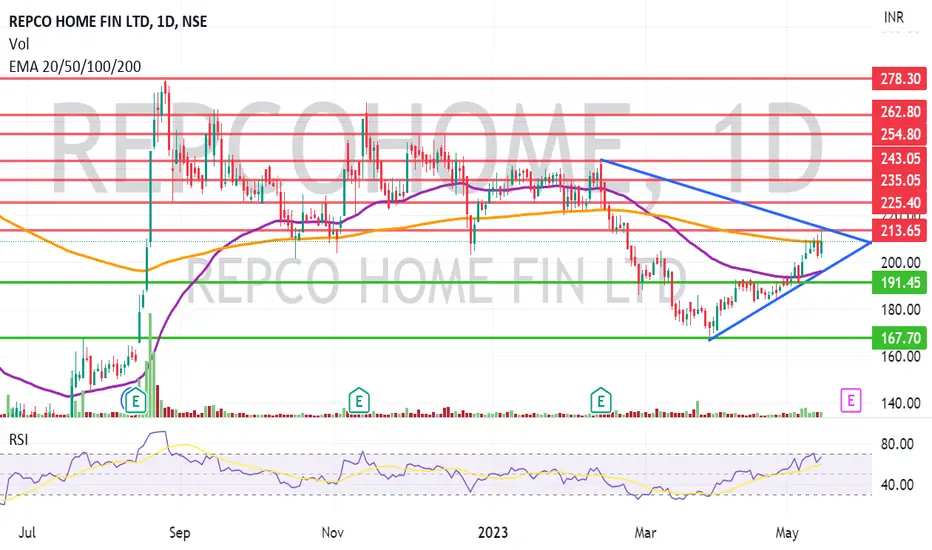
Task: Click the 254.80 price level label
Action: 899,134
